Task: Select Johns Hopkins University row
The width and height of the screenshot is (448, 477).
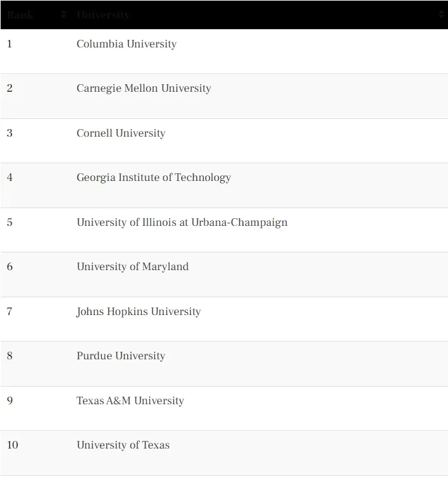Action: (x=224, y=319)
